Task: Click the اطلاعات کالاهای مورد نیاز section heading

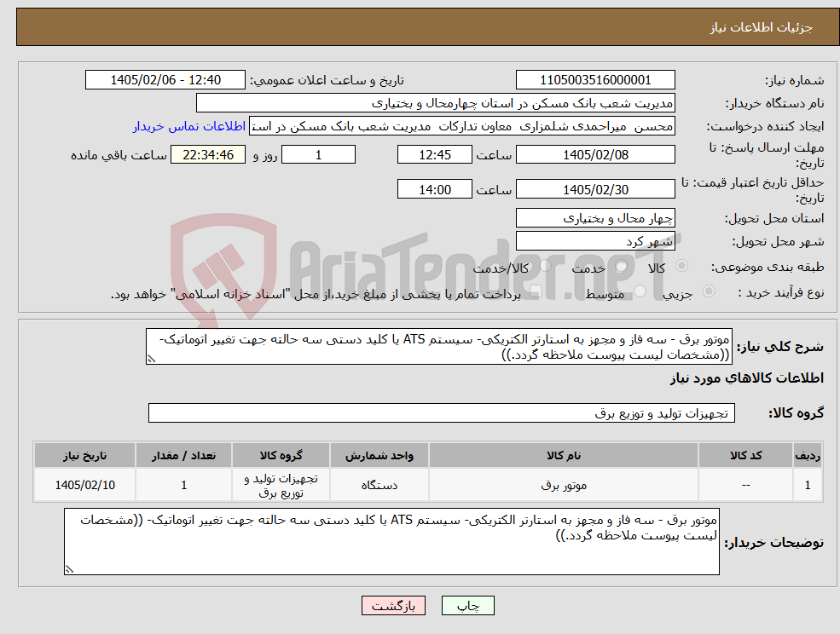Action: point(747,378)
